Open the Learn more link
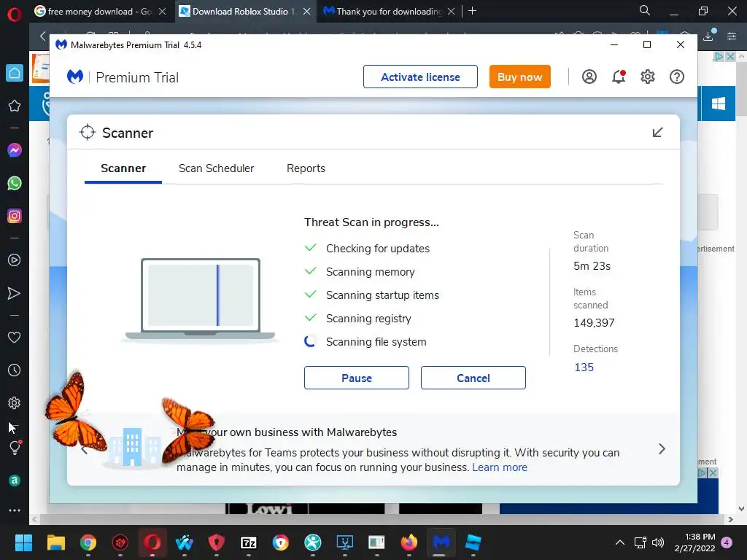Viewport: 747px width, 560px height. tap(499, 467)
